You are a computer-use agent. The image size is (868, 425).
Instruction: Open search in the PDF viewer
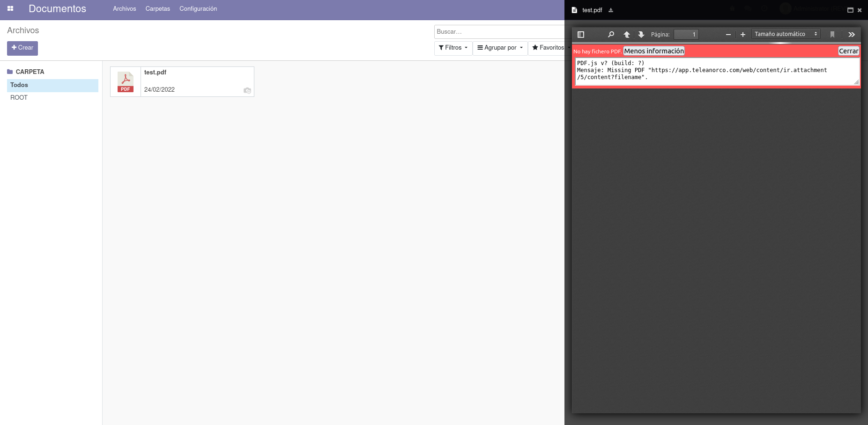611,34
